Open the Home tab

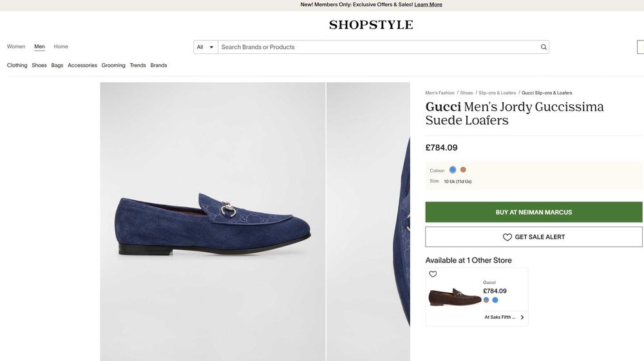click(x=61, y=46)
